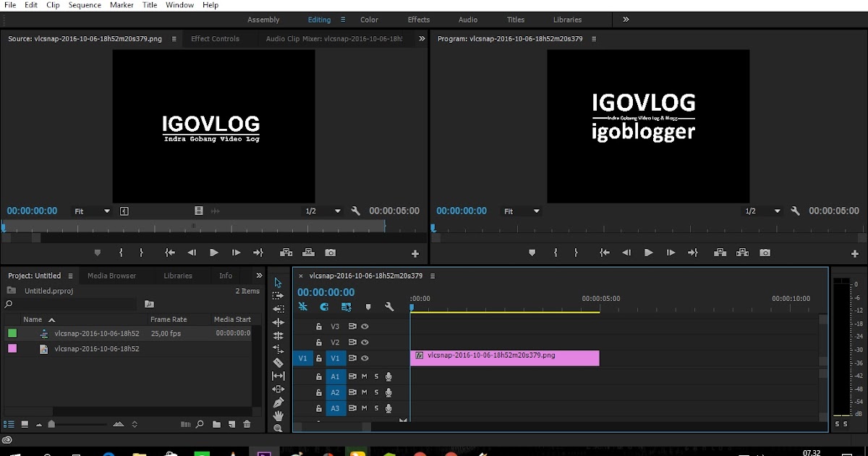Click the New Item icon in Project panel
Viewport: 868px width, 456px height.
[231, 424]
